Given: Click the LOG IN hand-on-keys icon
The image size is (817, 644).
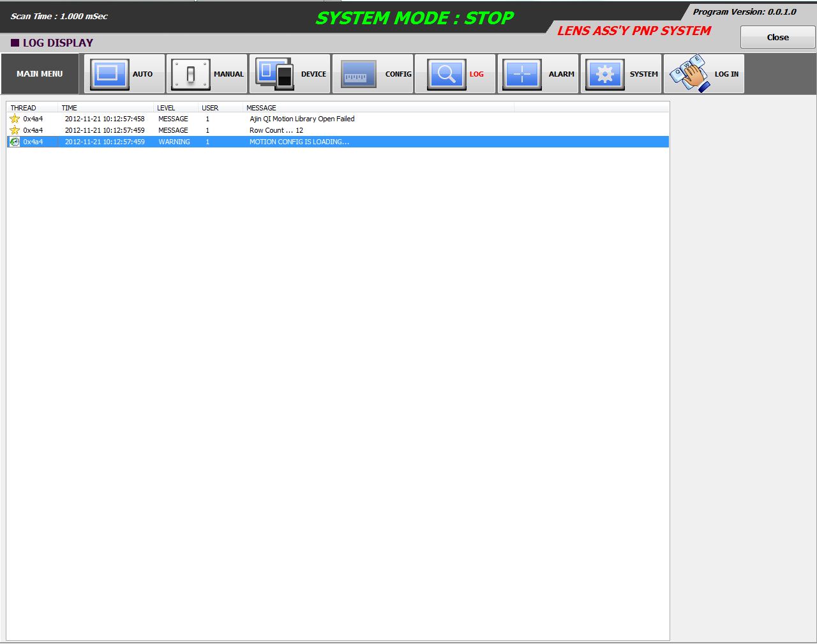Looking at the screenshot, I should click(x=689, y=74).
